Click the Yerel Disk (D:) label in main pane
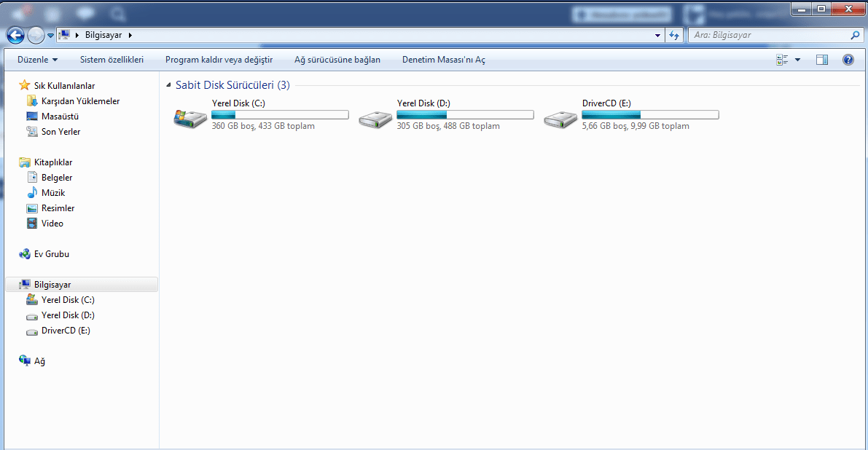Image resolution: width=868 pixels, height=450 pixels. (x=423, y=103)
